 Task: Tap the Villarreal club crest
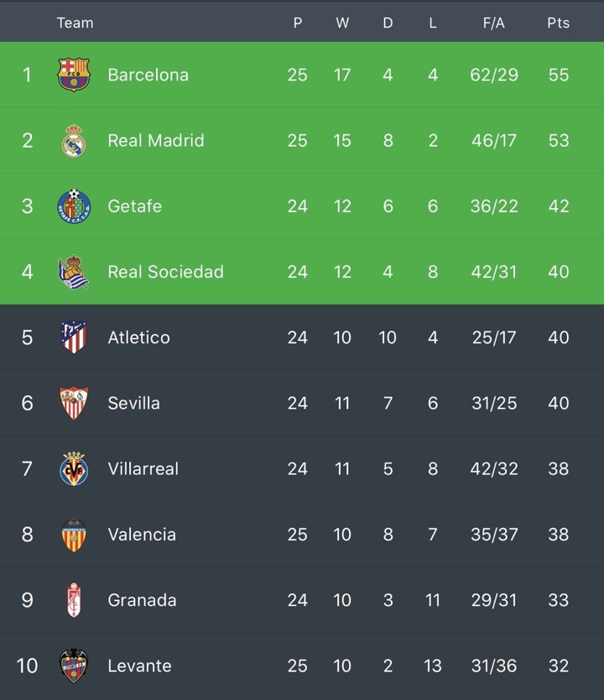(x=74, y=468)
